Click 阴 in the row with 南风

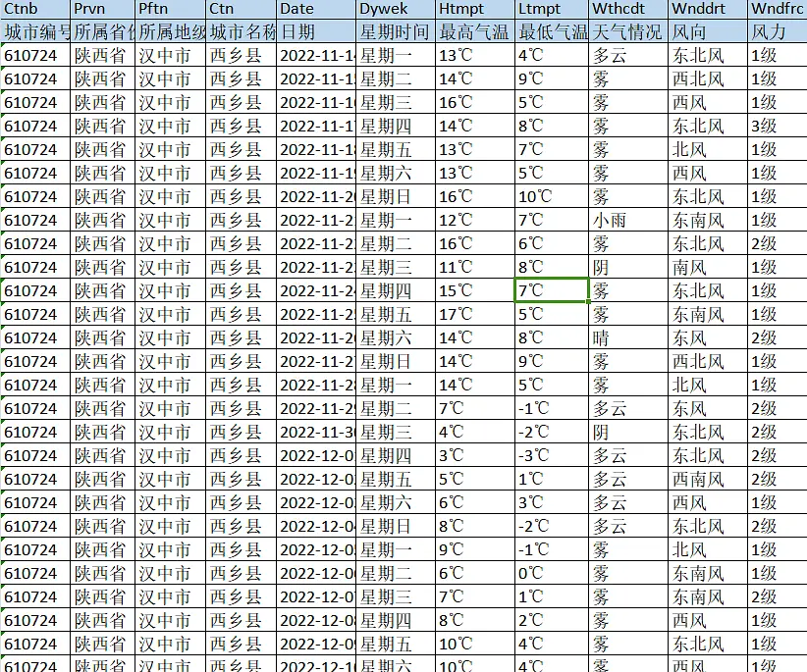pos(628,268)
